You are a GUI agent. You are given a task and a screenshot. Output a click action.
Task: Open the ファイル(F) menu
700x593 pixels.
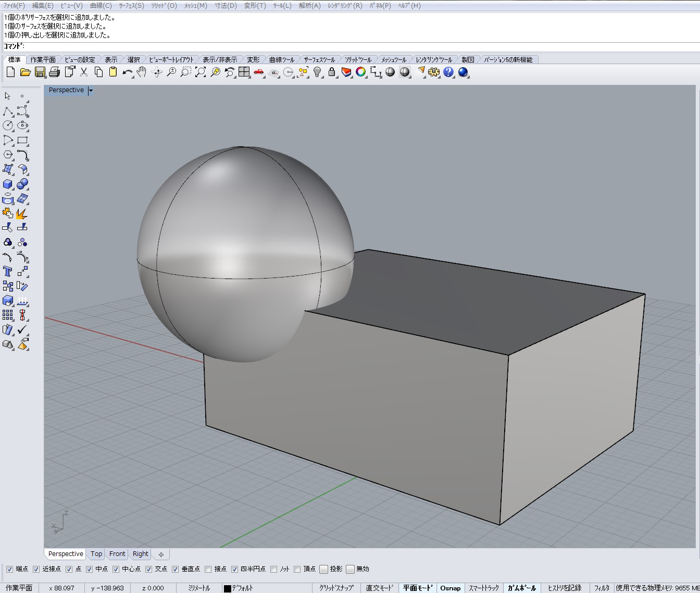pyautogui.click(x=15, y=6)
